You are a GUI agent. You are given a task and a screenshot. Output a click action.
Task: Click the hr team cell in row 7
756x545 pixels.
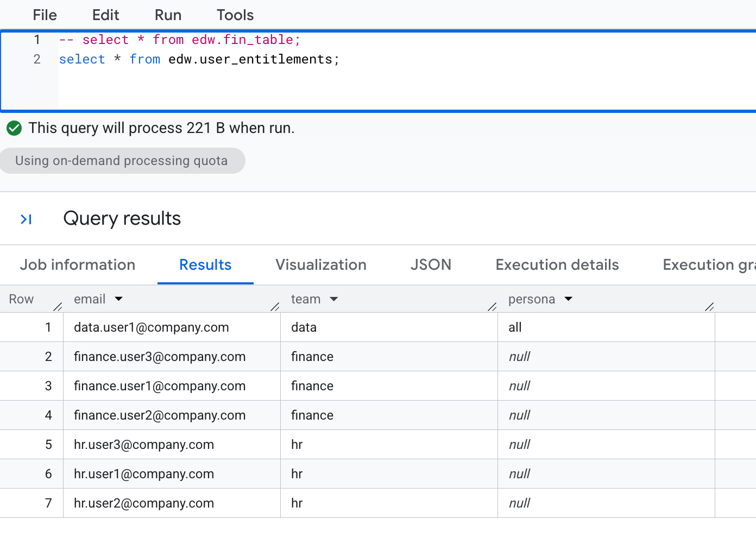[x=389, y=503]
